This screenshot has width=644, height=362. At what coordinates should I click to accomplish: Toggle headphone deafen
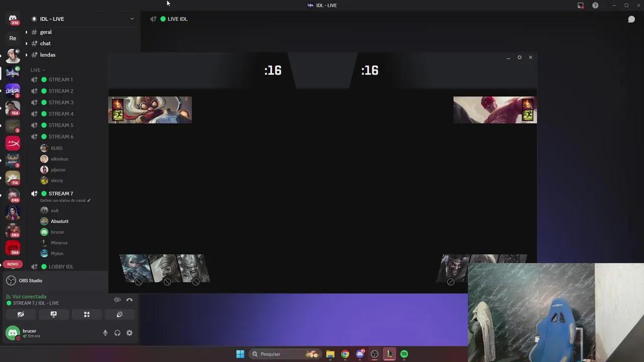(117, 333)
